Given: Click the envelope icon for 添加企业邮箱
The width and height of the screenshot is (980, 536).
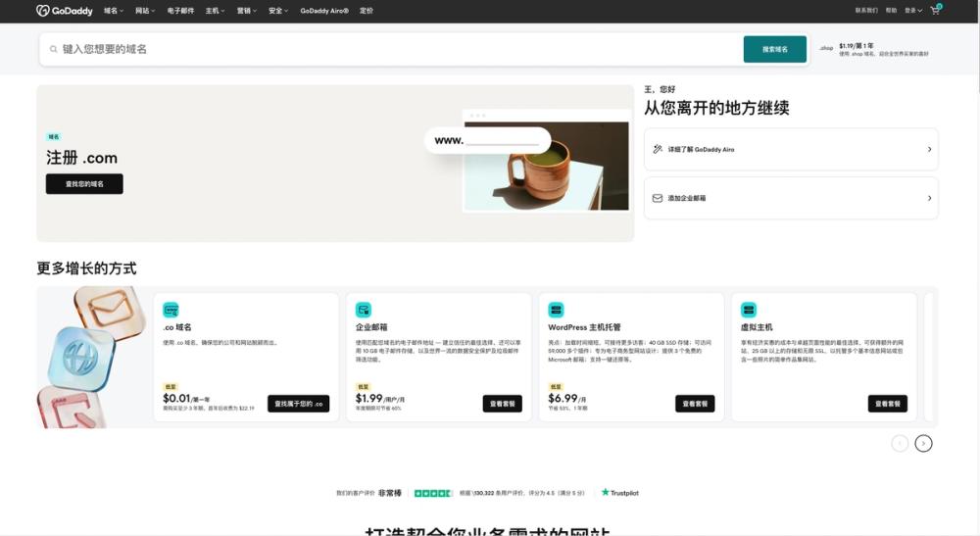Looking at the screenshot, I should click(x=658, y=198).
